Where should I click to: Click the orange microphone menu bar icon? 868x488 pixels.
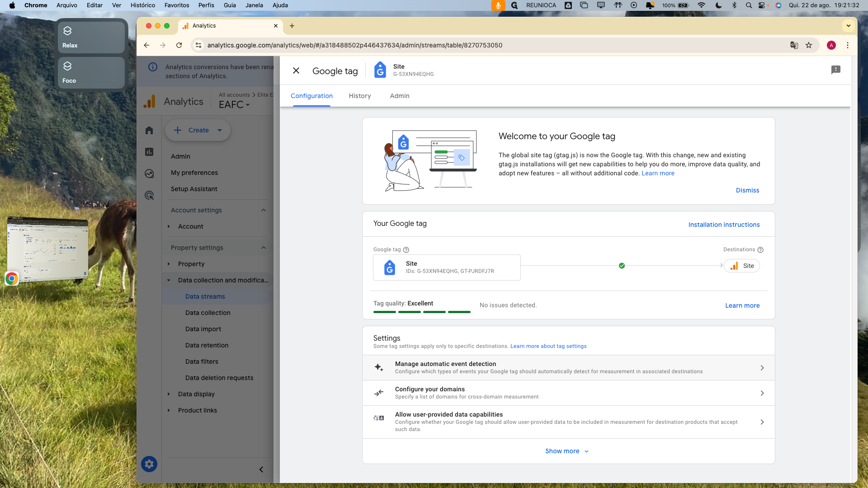tap(498, 5)
